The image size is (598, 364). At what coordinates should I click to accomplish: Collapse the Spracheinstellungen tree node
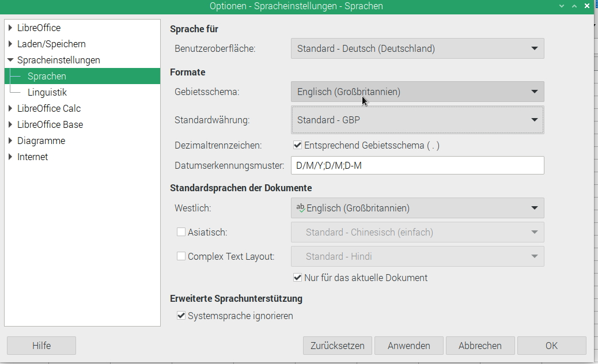pos(10,60)
